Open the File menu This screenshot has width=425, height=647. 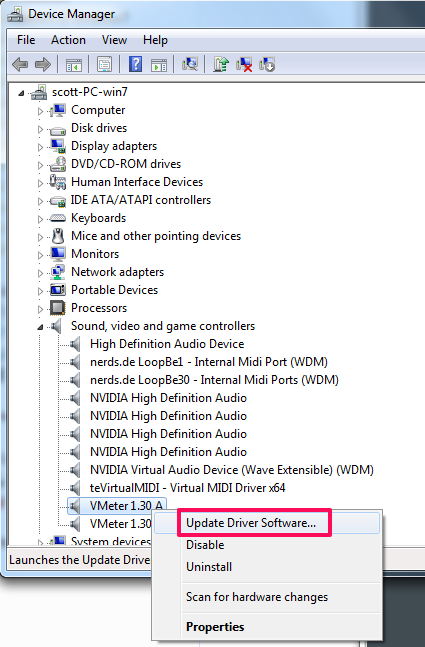pos(26,40)
